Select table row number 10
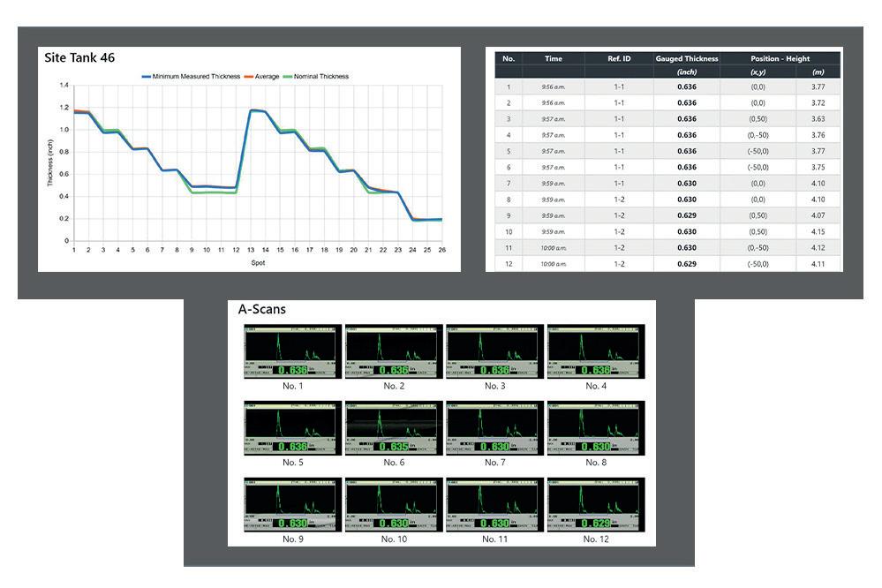 [x=509, y=232]
